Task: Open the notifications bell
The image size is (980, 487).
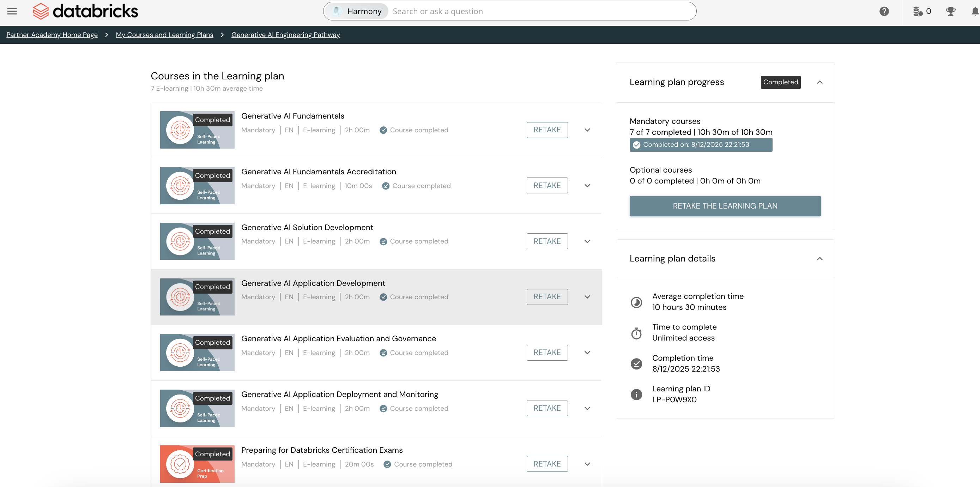Action: coord(974,11)
